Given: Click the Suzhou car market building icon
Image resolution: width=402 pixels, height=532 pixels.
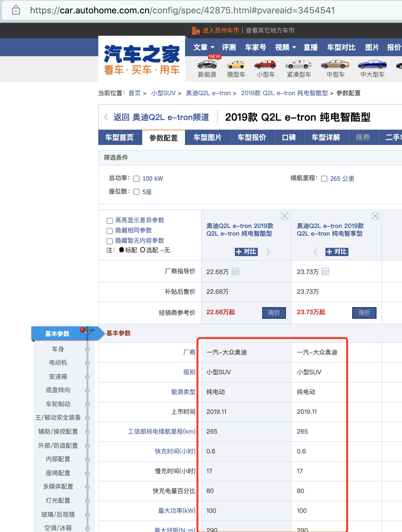Looking at the screenshot, I should pos(196,30).
